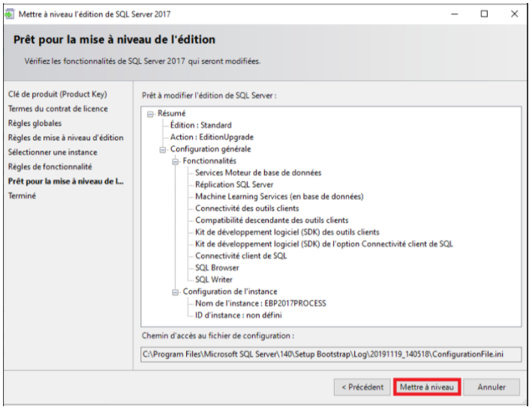The width and height of the screenshot is (532, 410).
Task: Collapse the Configuration de l'instance node
Action: tap(175, 292)
